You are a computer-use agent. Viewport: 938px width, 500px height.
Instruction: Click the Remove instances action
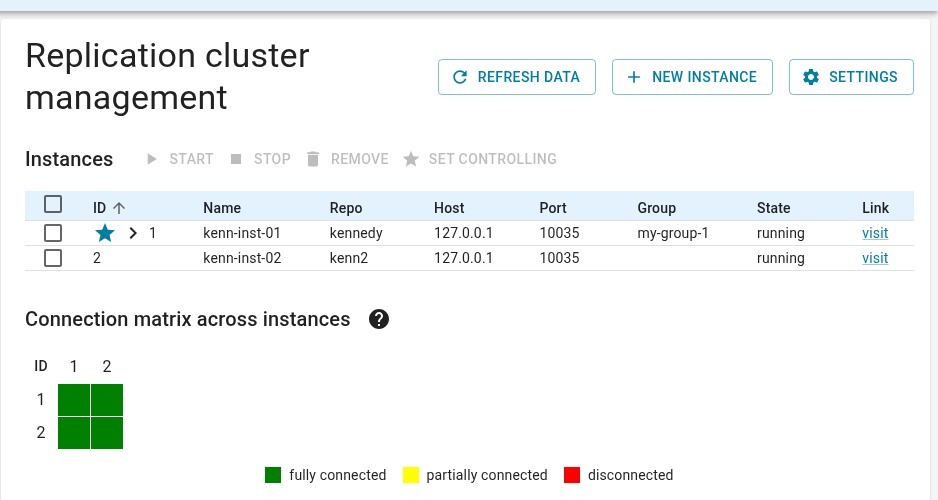pos(348,159)
